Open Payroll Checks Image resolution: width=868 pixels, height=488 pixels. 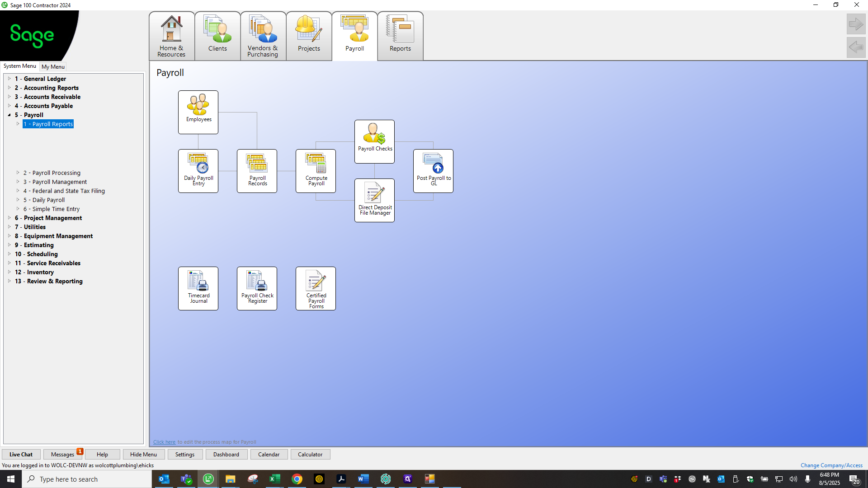[374, 141]
